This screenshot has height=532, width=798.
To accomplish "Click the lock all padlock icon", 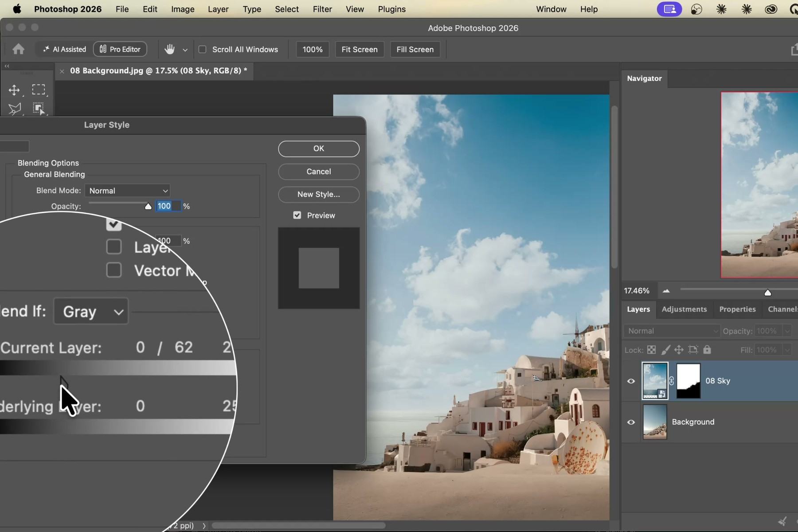I will [x=707, y=350].
